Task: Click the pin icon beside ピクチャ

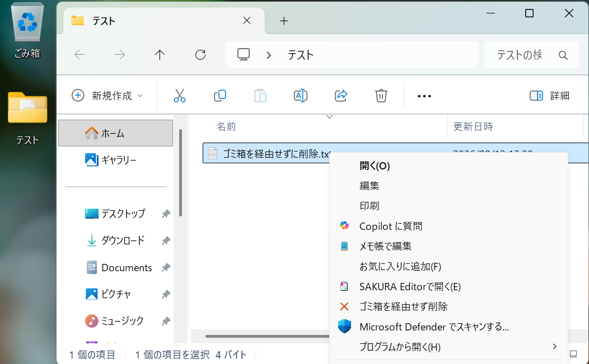Action: pyautogui.click(x=166, y=294)
